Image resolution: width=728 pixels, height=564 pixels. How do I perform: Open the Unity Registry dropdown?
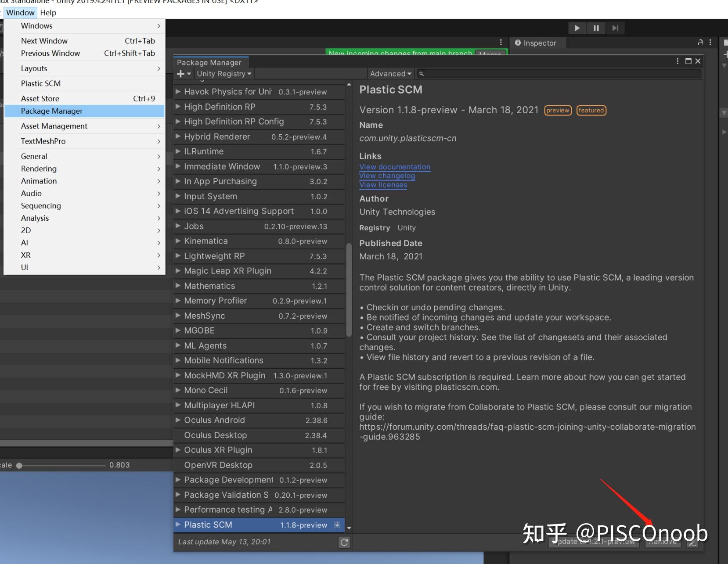pos(223,73)
